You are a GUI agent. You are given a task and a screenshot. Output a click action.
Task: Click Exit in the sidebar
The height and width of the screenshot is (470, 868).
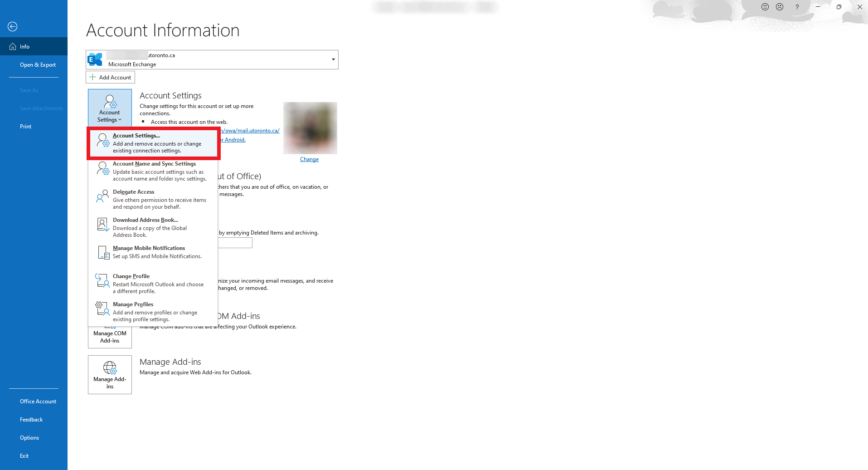pyautogui.click(x=34, y=456)
